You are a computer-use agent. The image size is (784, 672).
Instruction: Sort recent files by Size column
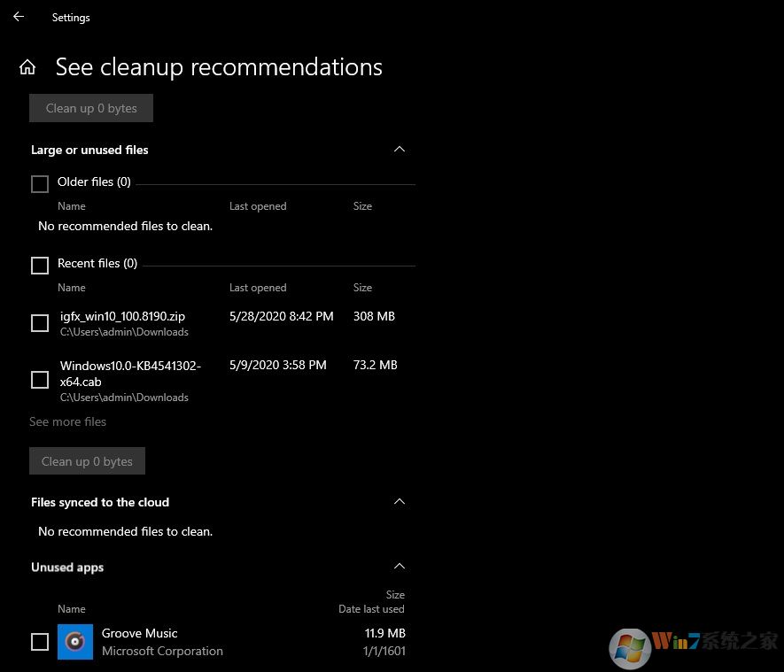[362, 288]
